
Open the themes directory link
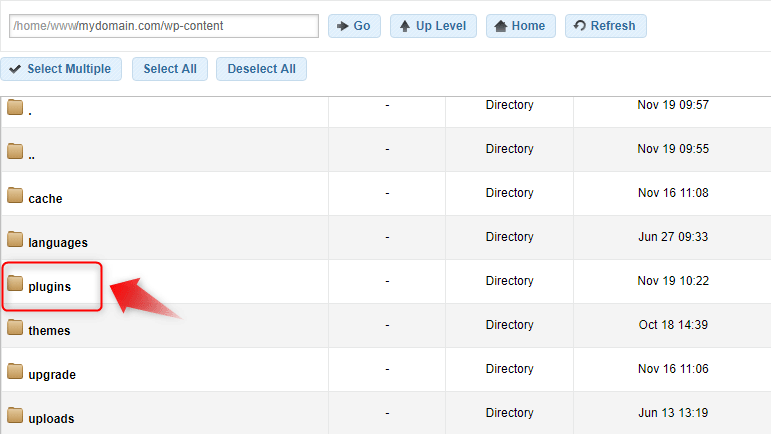click(49, 331)
